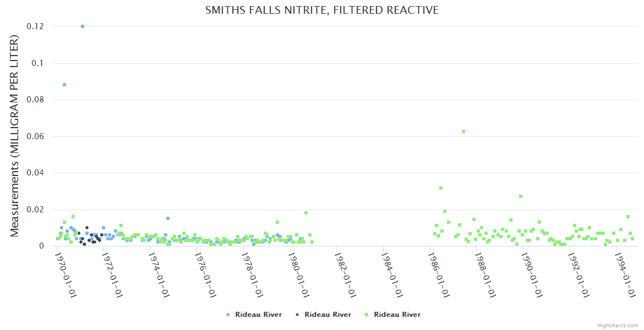Select the green point near 0.027 in 1989
This screenshot has height=330, width=644.
tap(521, 196)
